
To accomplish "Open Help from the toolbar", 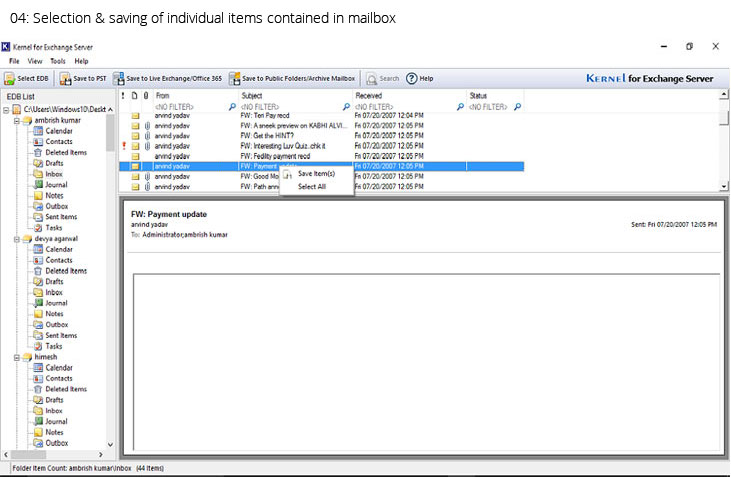I will tap(420, 78).
